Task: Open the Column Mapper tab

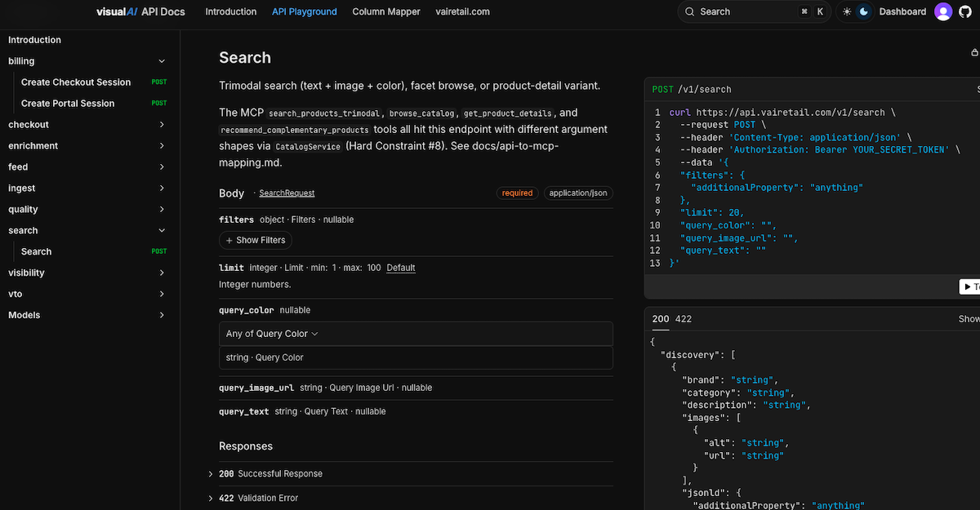Action: (x=386, y=11)
